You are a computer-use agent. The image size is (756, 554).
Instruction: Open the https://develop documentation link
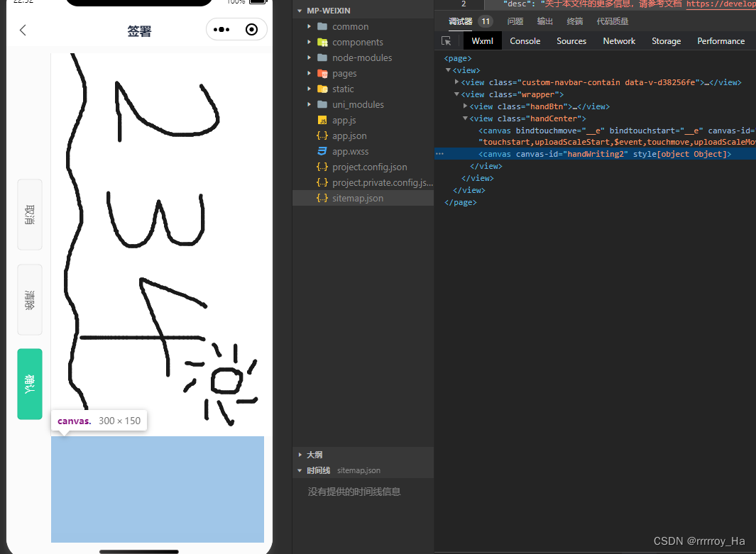click(721, 4)
